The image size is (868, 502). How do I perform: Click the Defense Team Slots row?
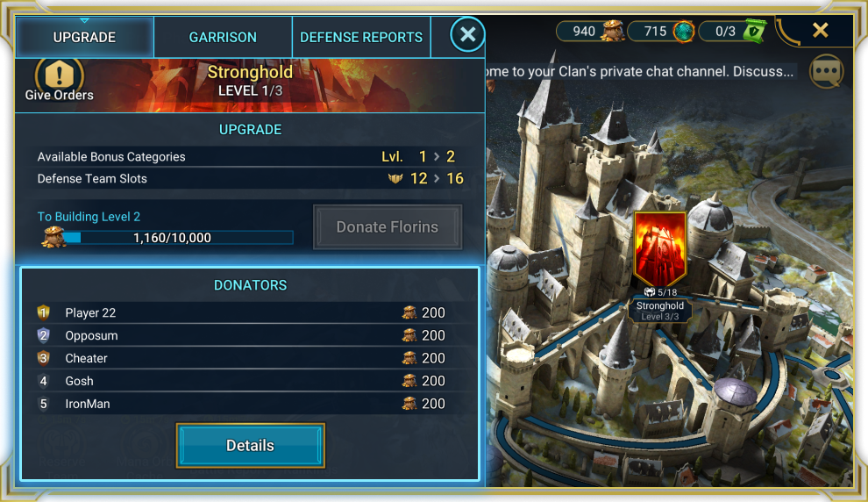(x=250, y=178)
